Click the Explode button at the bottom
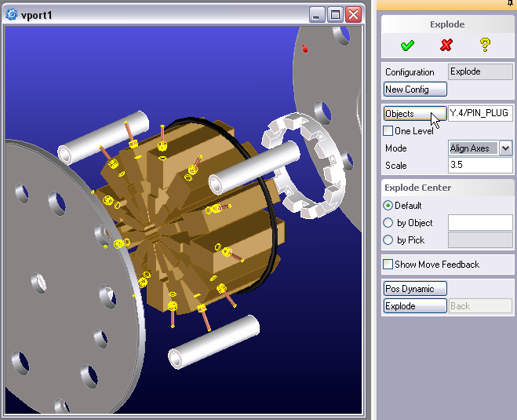Image resolution: width=517 pixels, height=420 pixels. click(x=415, y=306)
